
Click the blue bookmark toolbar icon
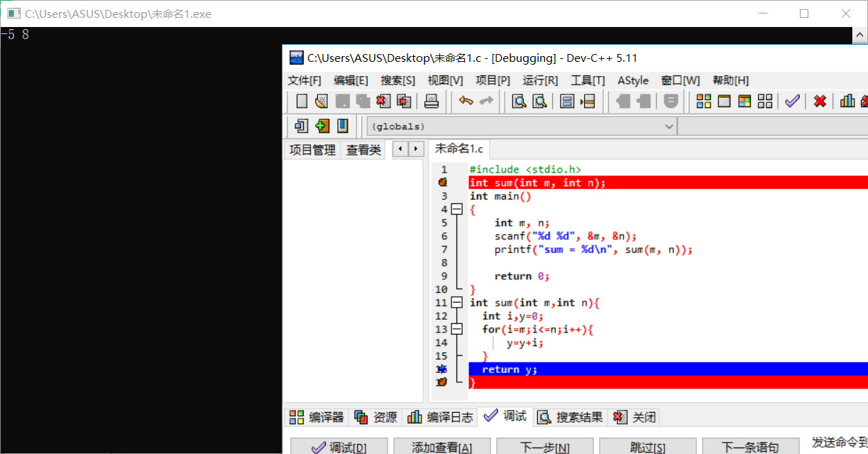(343, 126)
